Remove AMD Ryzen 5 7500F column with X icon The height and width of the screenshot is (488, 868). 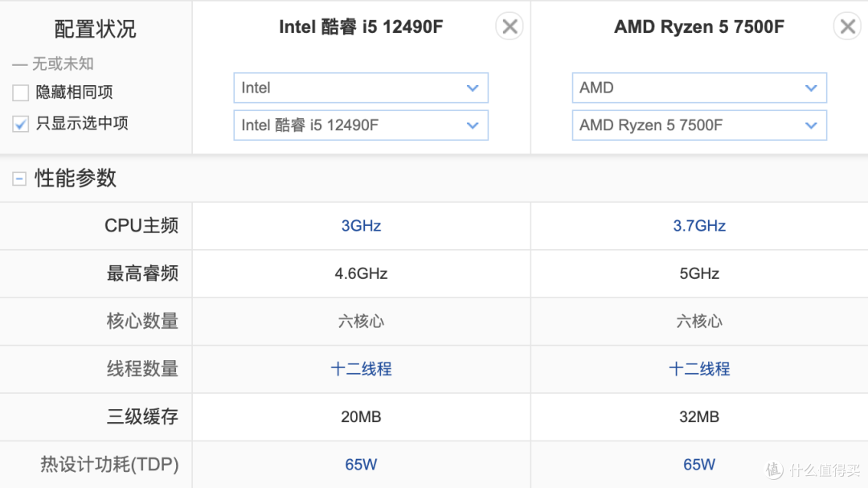(848, 27)
